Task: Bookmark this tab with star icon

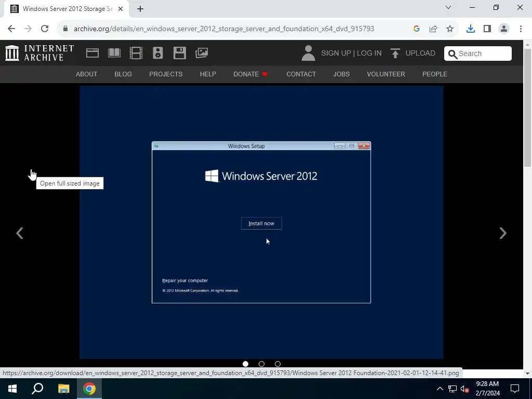Action: click(450, 29)
